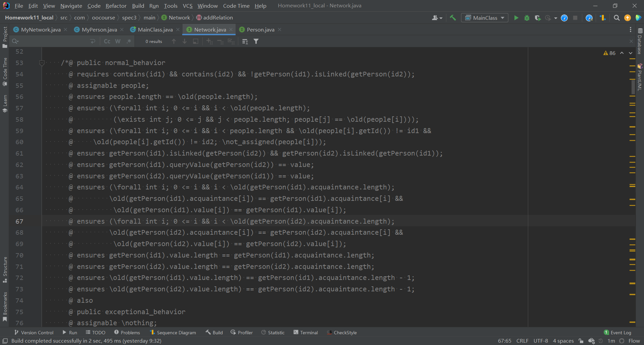Expand the profiler dropdown arrow

(x=555, y=18)
